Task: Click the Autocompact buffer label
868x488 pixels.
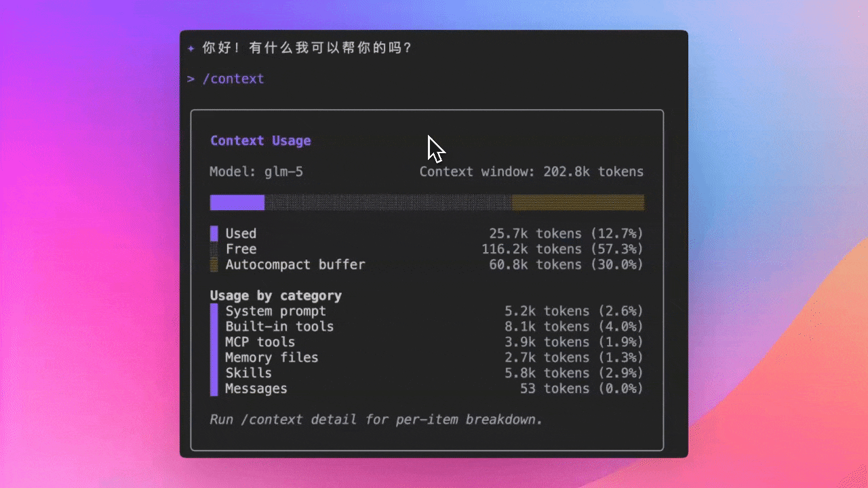Action: point(295,264)
